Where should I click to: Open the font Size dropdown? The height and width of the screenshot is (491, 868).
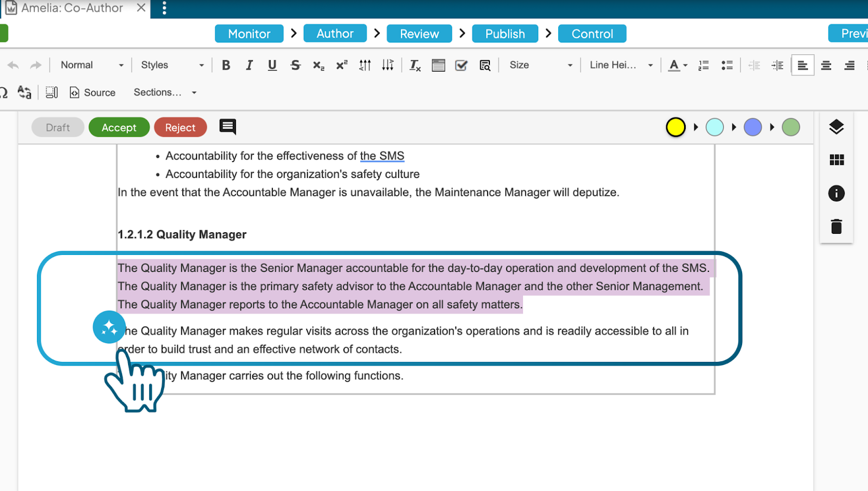(x=541, y=65)
